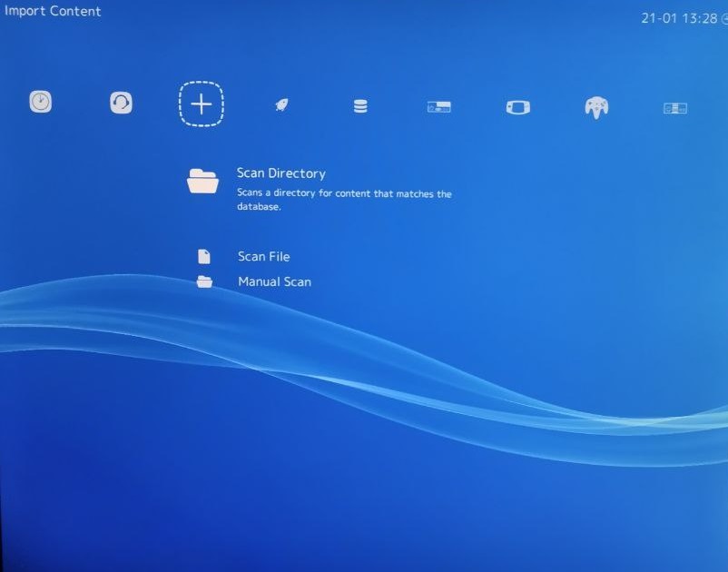Click the folder icon beside Manual Scan
The image size is (728, 572).
coord(204,281)
